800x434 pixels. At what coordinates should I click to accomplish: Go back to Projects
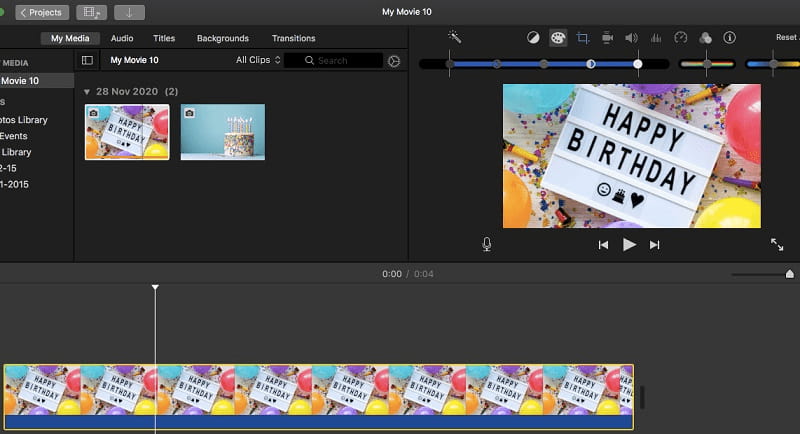(42, 12)
